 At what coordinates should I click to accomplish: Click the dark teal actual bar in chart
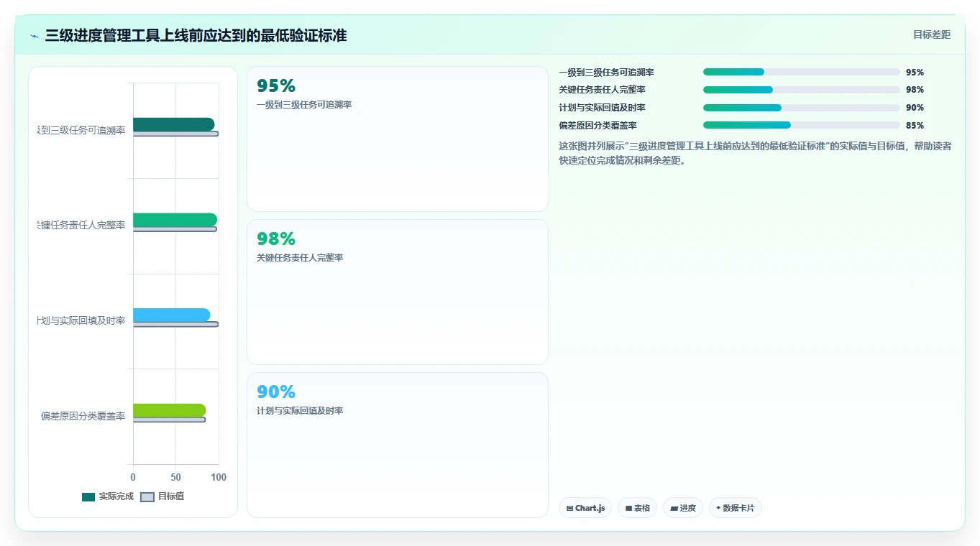[173, 124]
